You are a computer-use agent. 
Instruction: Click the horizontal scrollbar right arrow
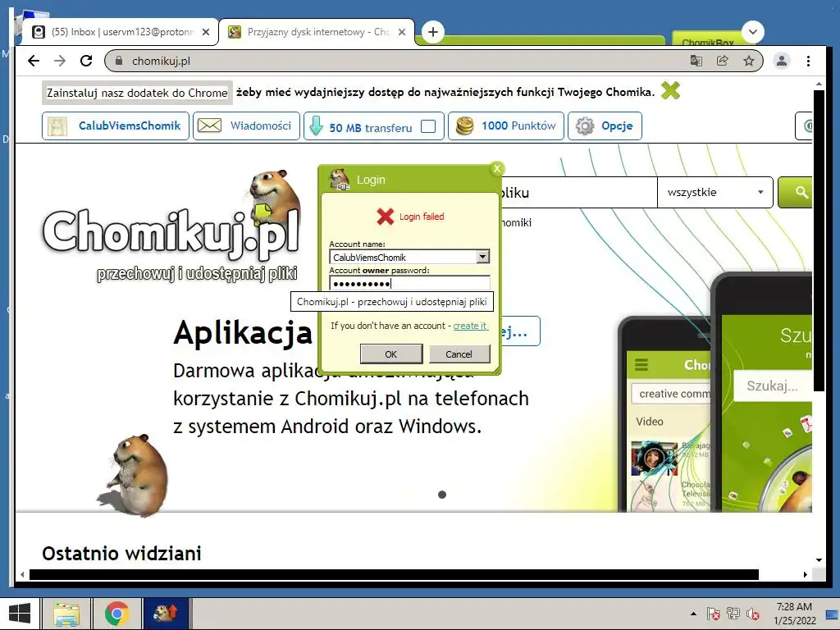pos(805,574)
